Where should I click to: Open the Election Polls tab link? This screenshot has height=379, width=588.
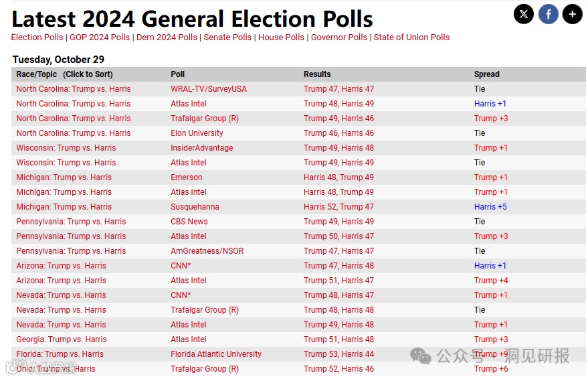pyautogui.click(x=37, y=37)
